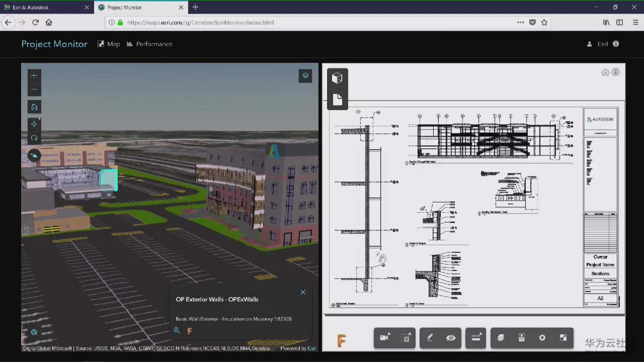This screenshot has width=644, height=362.
Task: Reload the current page
Action: (35, 23)
